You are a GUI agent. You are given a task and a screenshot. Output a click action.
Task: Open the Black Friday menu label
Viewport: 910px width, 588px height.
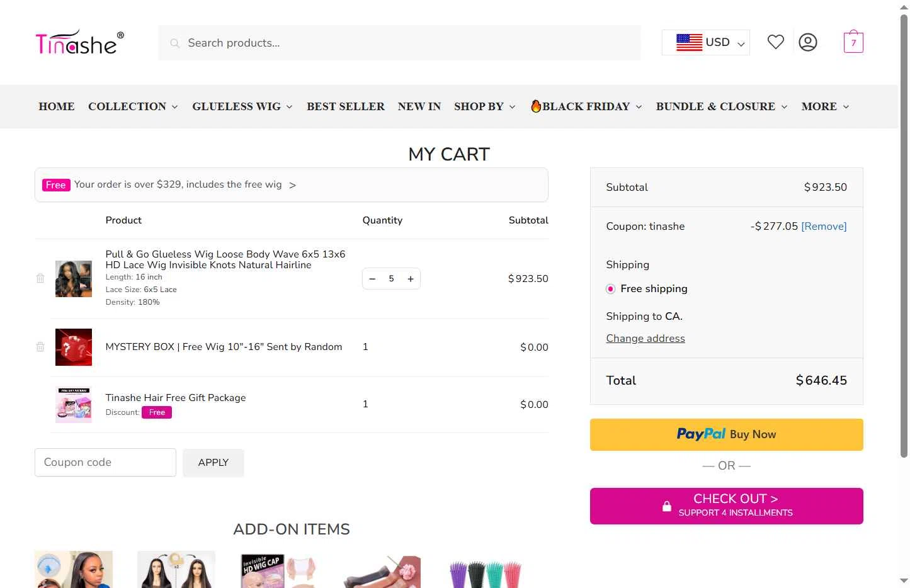(x=586, y=106)
